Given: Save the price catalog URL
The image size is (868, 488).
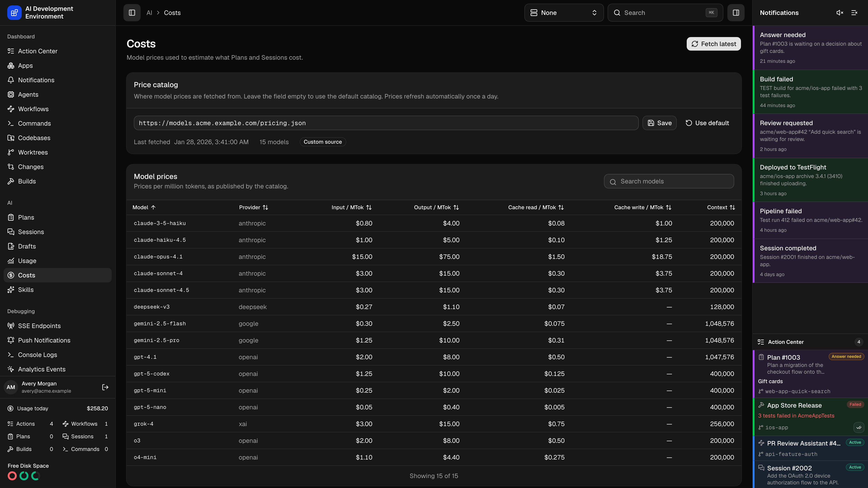Looking at the screenshot, I should [659, 123].
